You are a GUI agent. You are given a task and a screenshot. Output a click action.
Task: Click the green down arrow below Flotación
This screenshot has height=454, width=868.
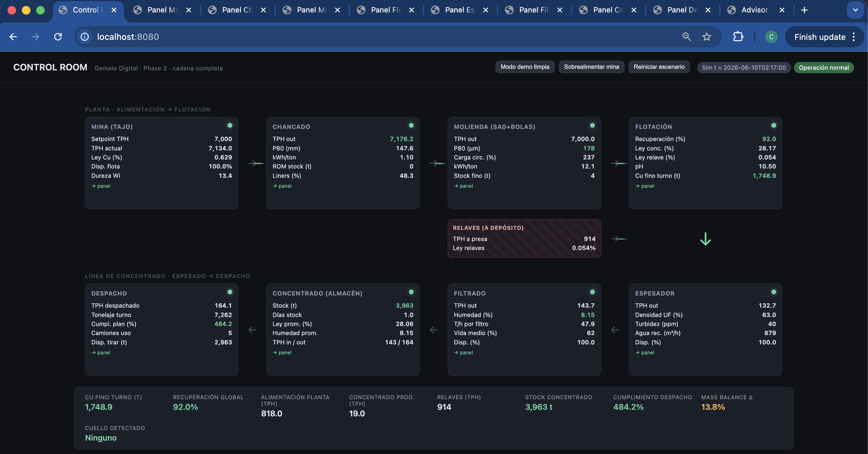click(705, 239)
